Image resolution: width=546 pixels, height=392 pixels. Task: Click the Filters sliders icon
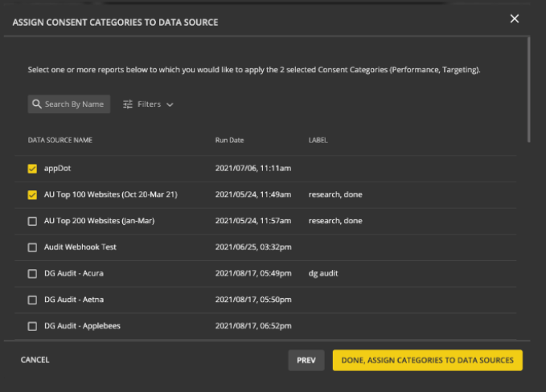[x=128, y=104]
